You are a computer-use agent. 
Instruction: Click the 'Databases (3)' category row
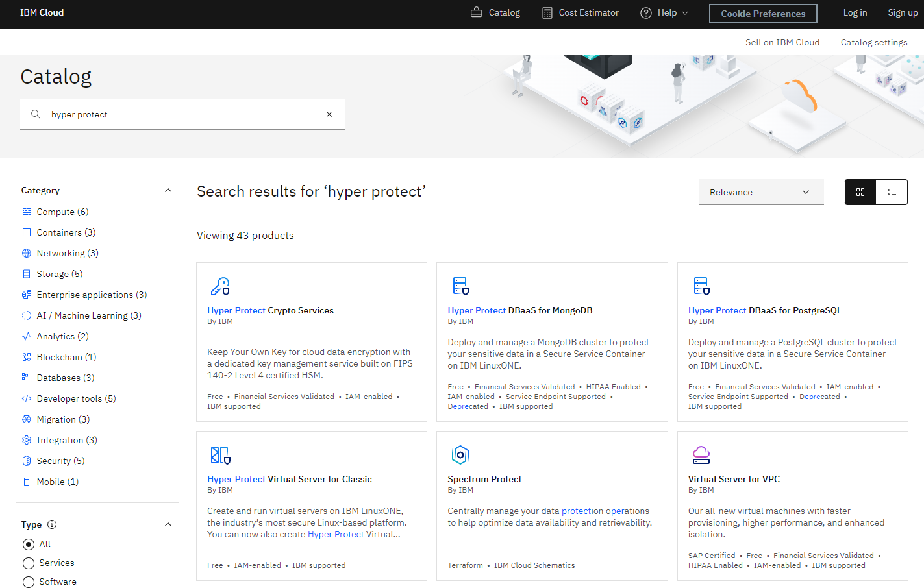pyautogui.click(x=66, y=378)
